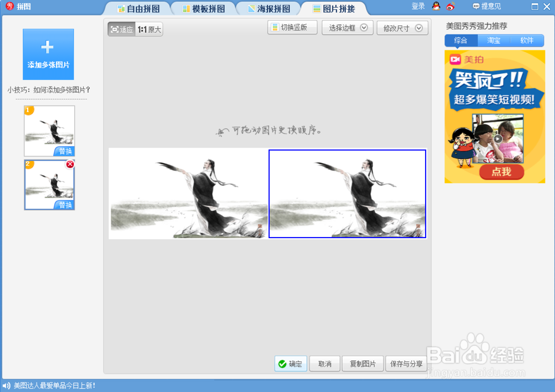
Task: Switch to 海报拼图 tab
Action: 269,8
